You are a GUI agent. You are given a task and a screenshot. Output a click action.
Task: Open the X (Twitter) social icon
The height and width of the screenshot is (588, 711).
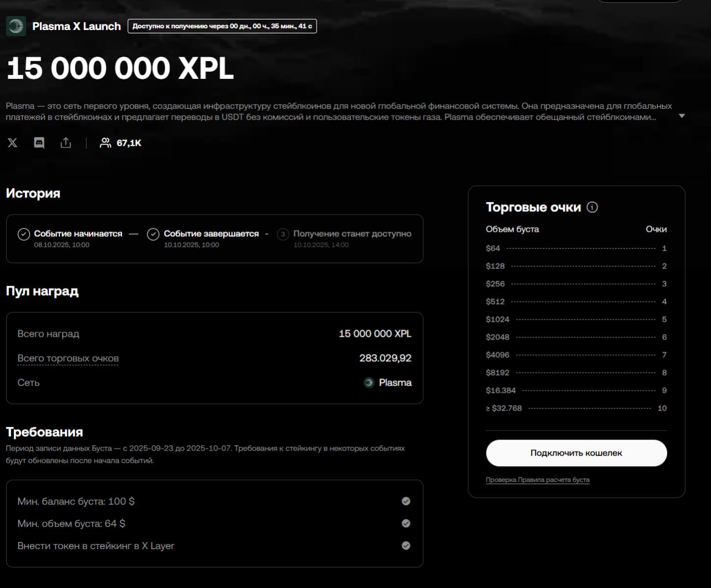point(12,143)
